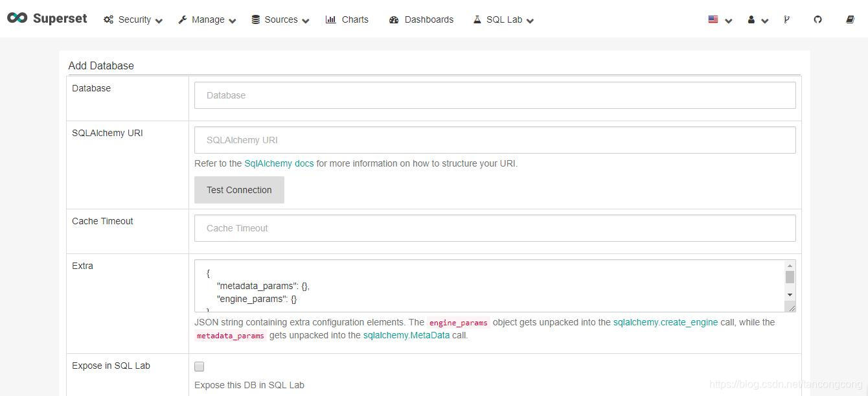Click the Security gears icon
The image size is (868, 396).
(108, 19)
